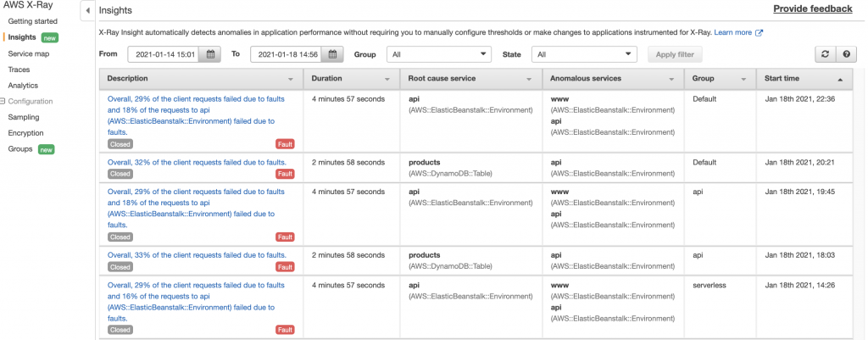868x340 pixels.
Task: Select Insights in the sidebar
Action: point(22,37)
